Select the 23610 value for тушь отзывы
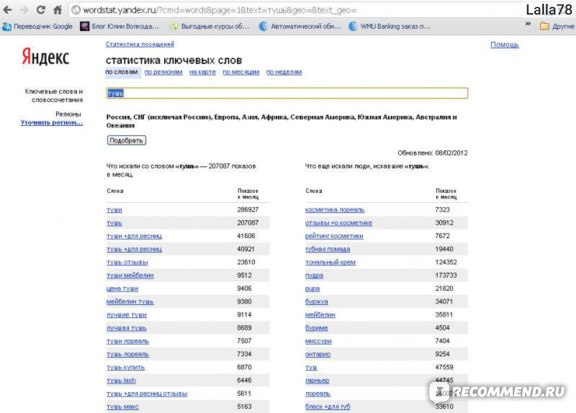The width and height of the screenshot is (576, 413). click(x=246, y=262)
